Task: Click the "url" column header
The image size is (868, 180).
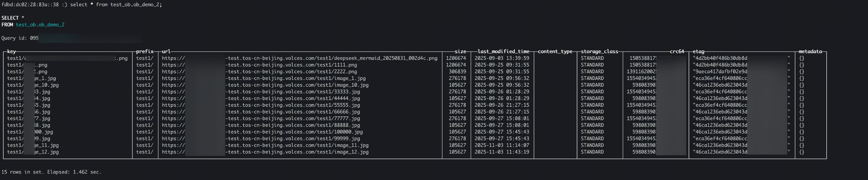Action: 166,52
